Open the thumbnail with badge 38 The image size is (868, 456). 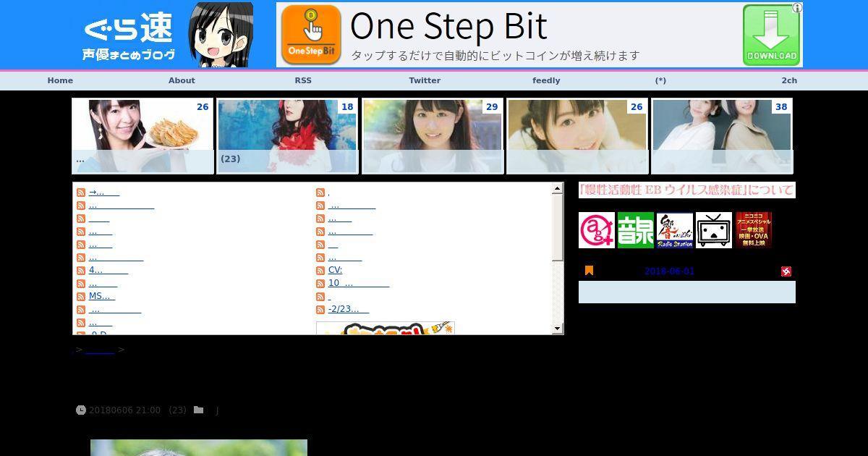pos(722,136)
